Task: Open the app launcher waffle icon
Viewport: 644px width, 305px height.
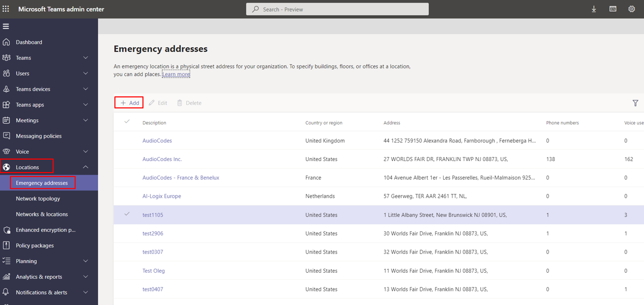Action: click(x=6, y=9)
